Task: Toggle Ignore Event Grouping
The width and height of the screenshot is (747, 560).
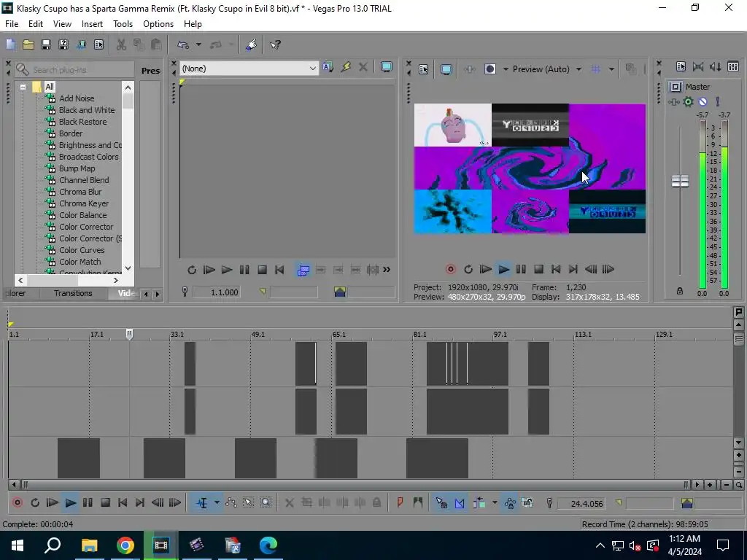Action: [527, 503]
